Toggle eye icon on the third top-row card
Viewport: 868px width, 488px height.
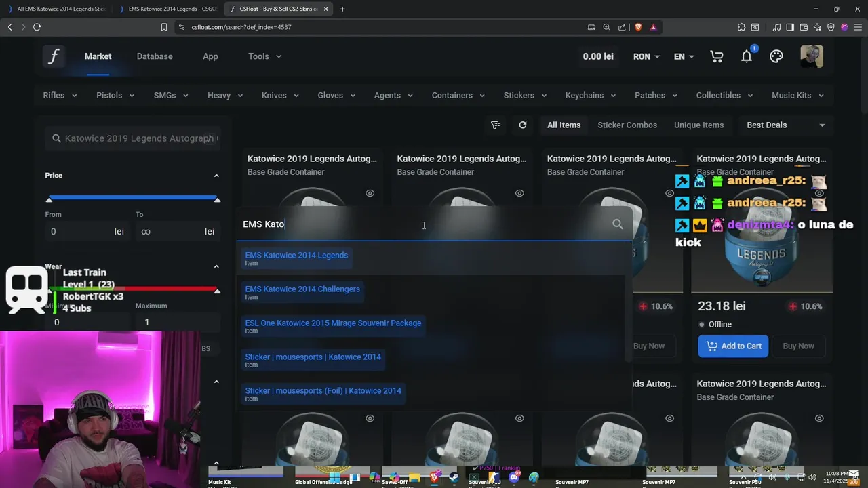pos(669,193)
